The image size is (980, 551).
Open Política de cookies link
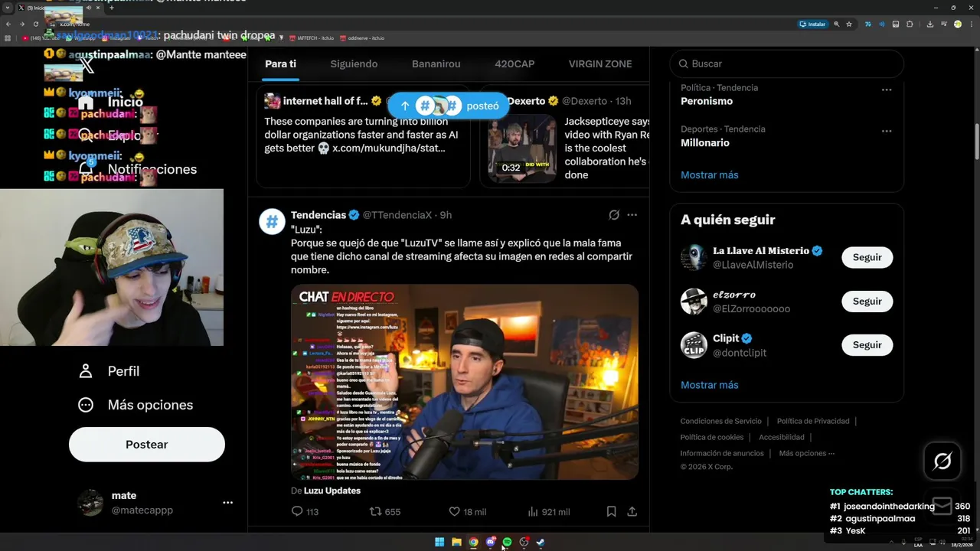coord(712,437)
